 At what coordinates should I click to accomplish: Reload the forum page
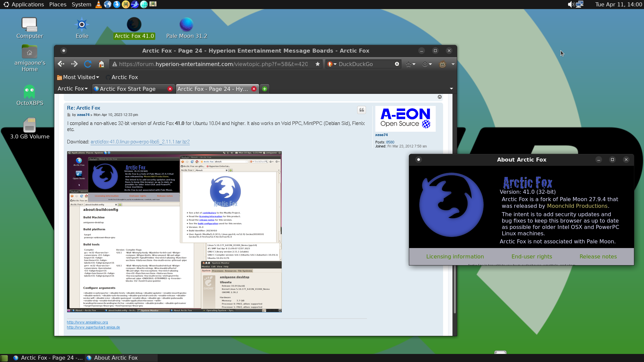tap(88, 64)
